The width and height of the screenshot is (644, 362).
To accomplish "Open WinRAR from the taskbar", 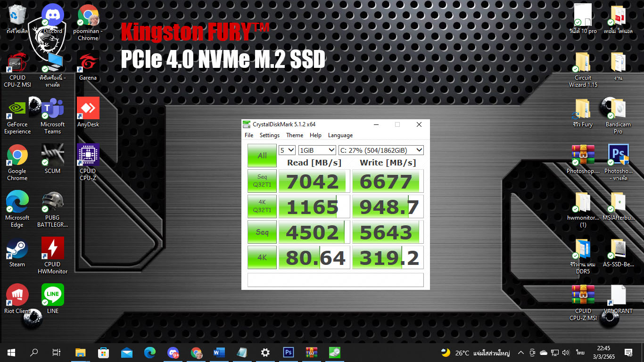I will tap(312, 352).
